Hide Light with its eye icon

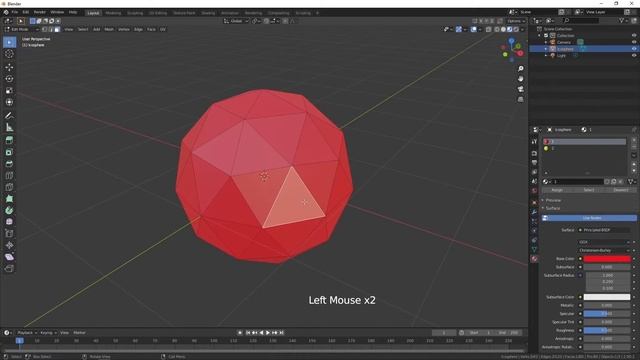(634, 55)
